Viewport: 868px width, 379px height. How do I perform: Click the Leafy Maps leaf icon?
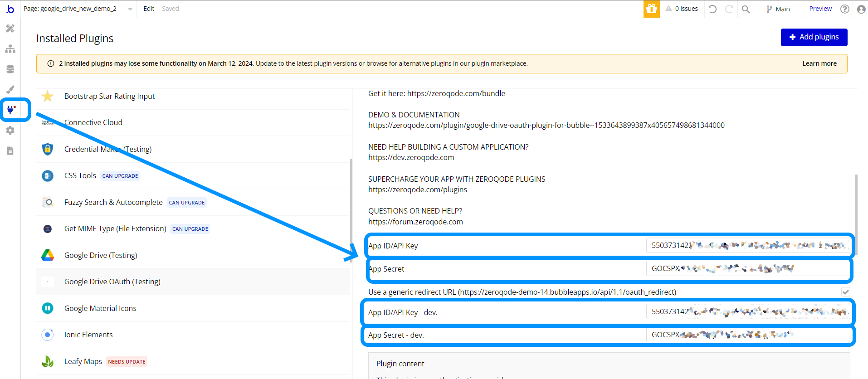click(x=48, y=361)
